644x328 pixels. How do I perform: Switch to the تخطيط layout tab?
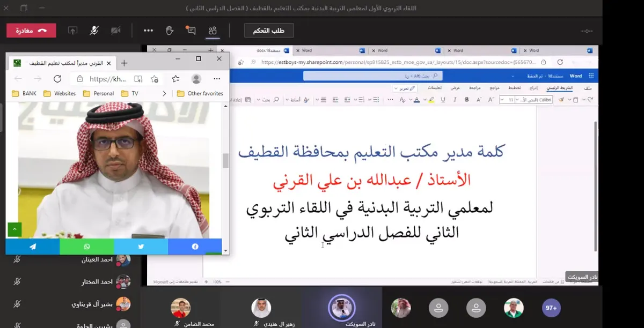[514, 87]
